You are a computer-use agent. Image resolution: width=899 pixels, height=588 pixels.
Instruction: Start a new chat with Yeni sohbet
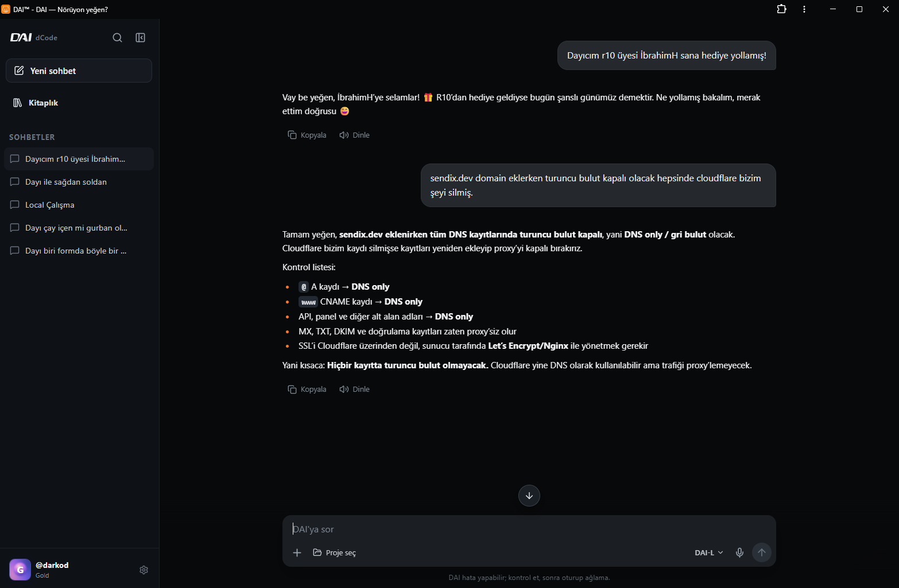79,71
